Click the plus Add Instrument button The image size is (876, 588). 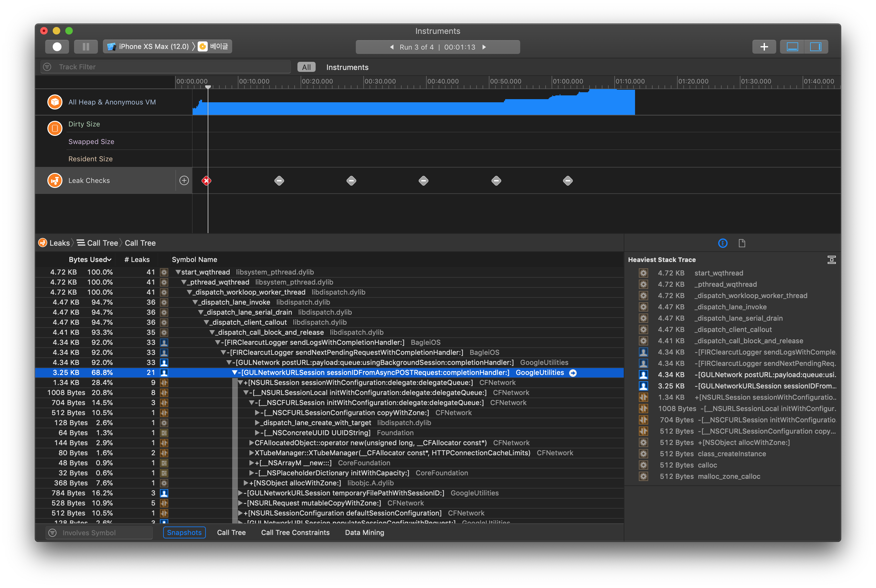coord(764,46)
